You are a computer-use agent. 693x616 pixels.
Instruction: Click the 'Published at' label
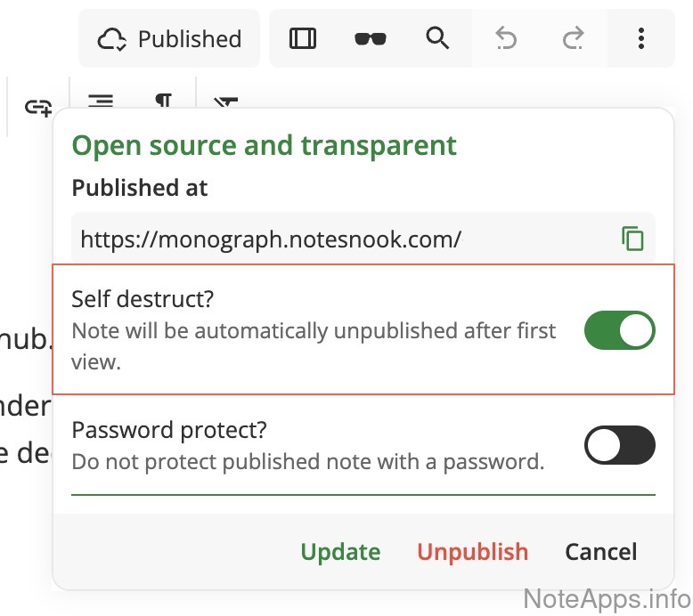(x=140, y=188)
